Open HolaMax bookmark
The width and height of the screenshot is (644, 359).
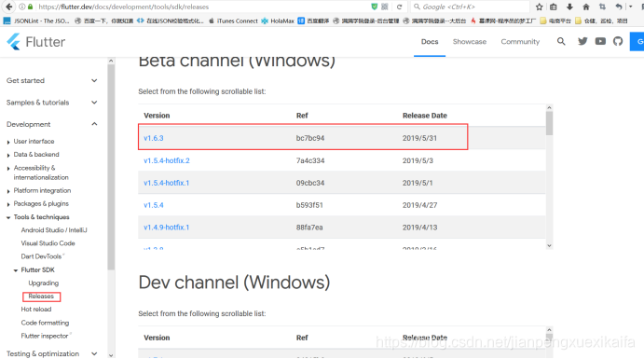click(x=278, y=21)
